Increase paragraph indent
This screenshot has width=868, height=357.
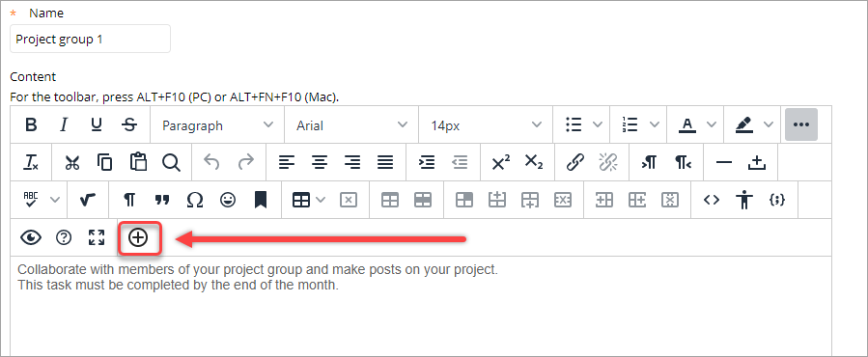(426, 162)
